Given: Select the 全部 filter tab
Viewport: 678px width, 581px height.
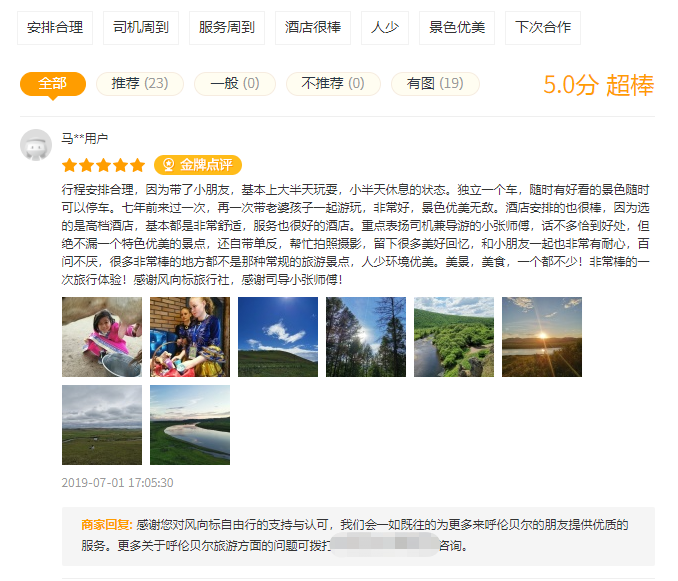Looking at the screenshot, I should tap(53, 84).
